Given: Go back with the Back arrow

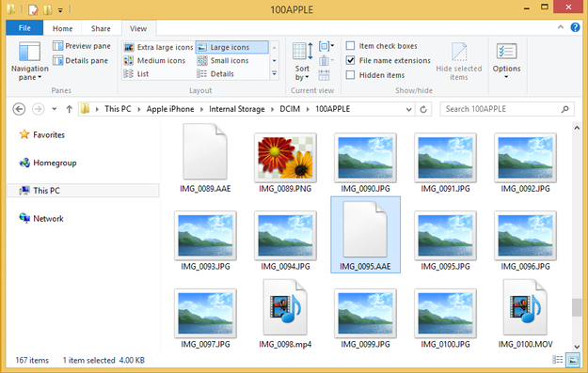Looking at the screenshot, I should 19,109.
